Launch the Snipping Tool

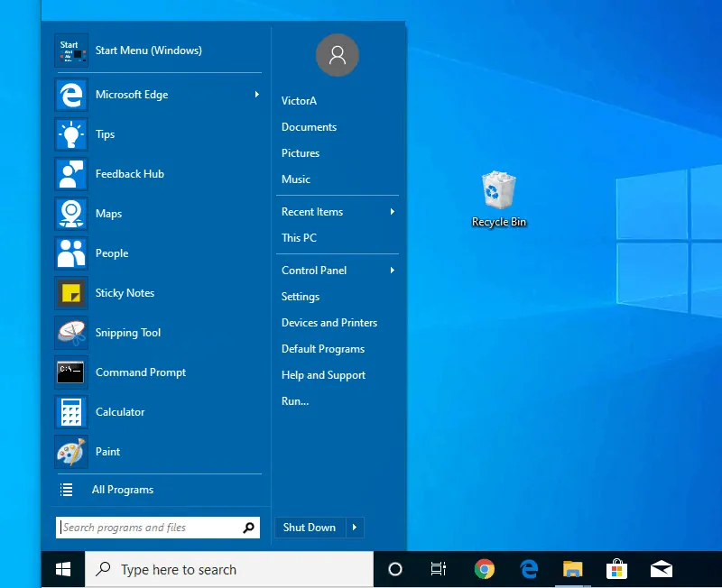(127, 332)
